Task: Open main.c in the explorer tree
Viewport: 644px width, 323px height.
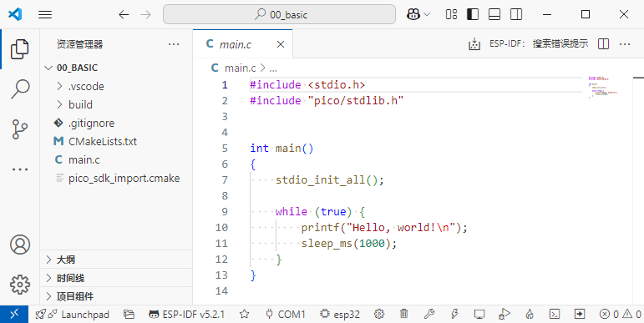Action: coord(116,159)
